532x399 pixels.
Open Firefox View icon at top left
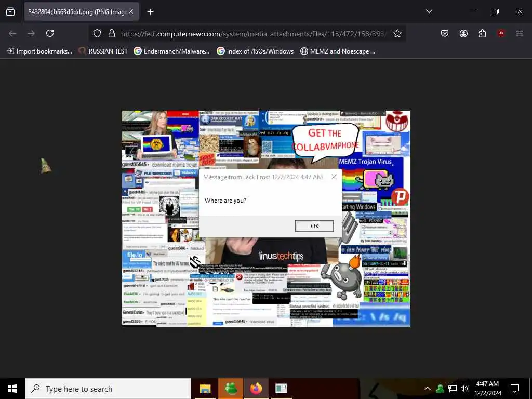tap(10, 12)
